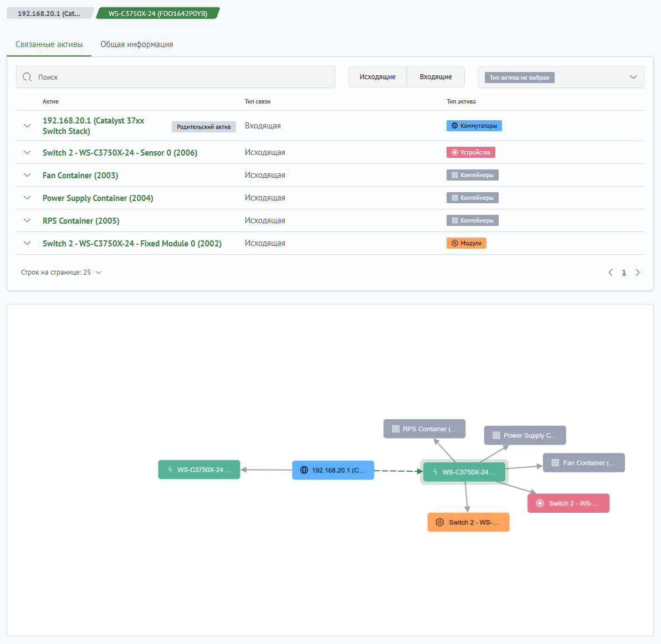
Task: Click globe icon on 192.168.20.1 graph node
Action: coord(304,470)
